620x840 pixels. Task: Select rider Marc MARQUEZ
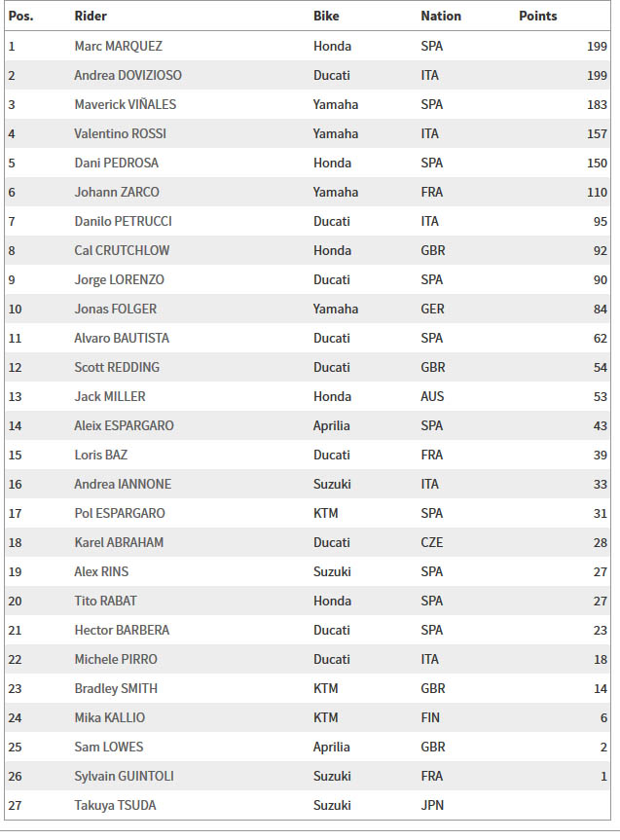119,46
